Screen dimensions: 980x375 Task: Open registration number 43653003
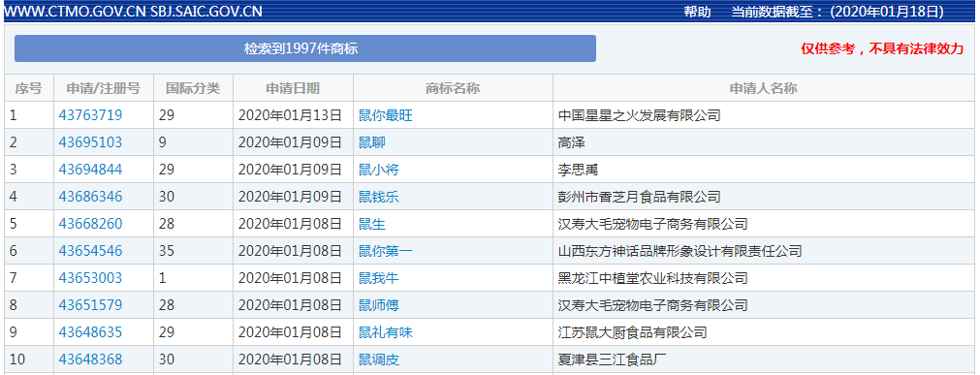pyautogui.click(x=90, y=278)
